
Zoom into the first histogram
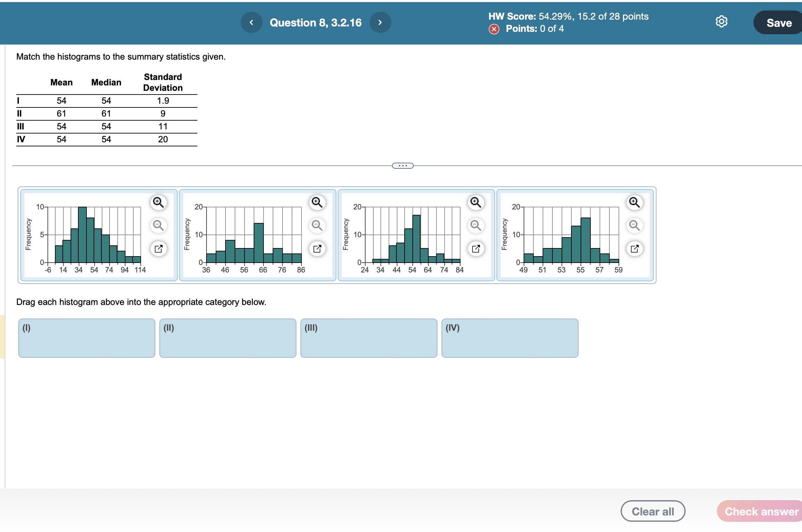tap(158, 202)
